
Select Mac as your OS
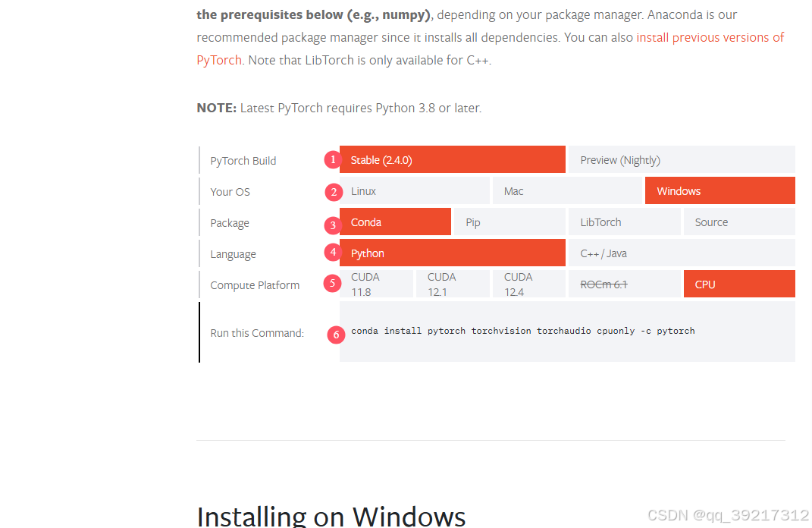coord(567,190)
